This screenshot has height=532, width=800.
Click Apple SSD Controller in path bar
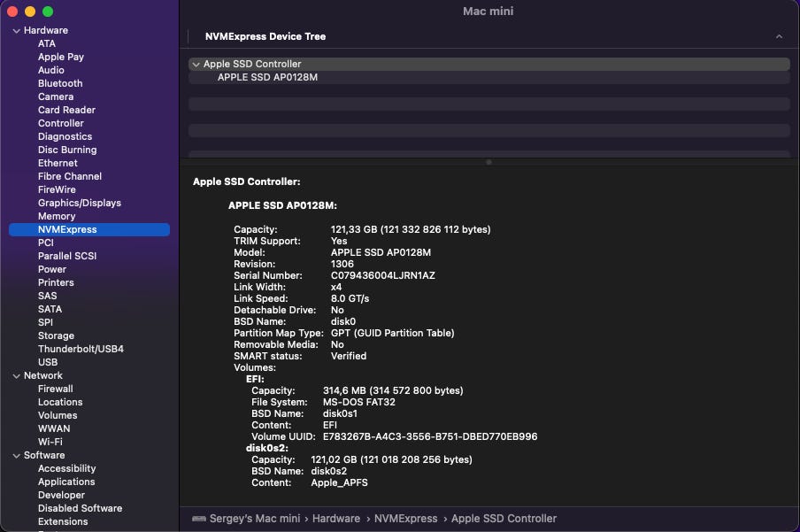(504, 519)
